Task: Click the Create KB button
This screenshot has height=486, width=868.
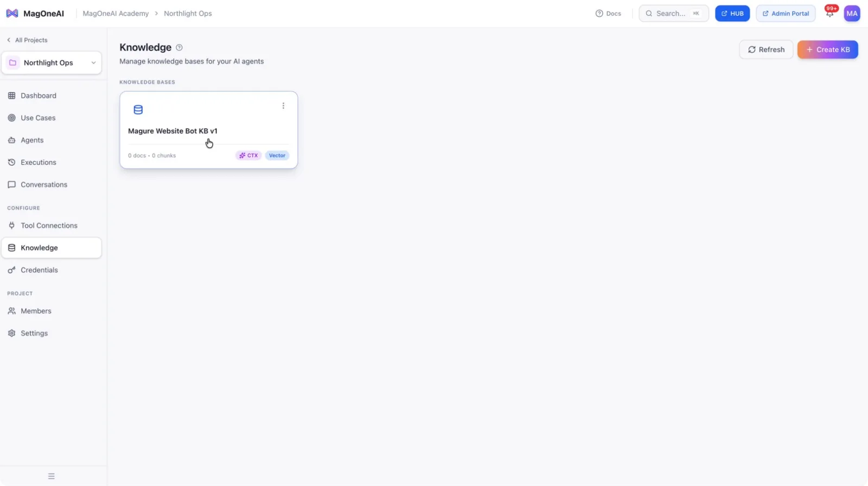Action: click(827, 49)
